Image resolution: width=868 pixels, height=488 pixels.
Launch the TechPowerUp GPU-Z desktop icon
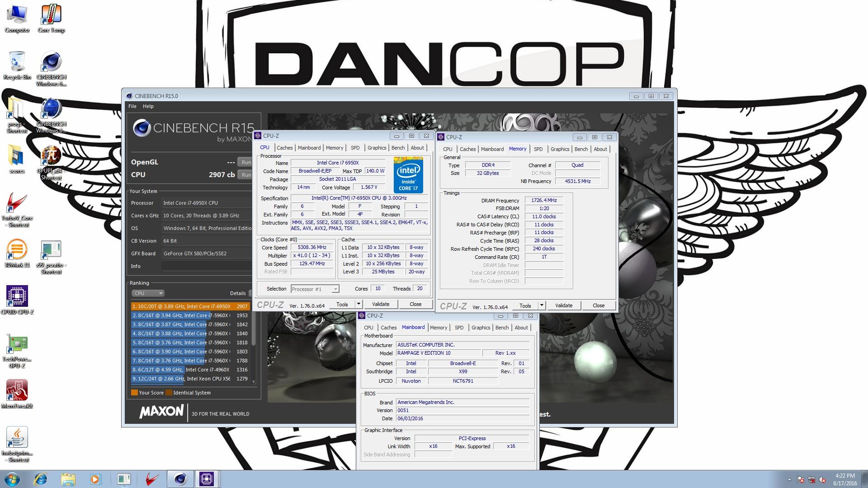(17, 351)
